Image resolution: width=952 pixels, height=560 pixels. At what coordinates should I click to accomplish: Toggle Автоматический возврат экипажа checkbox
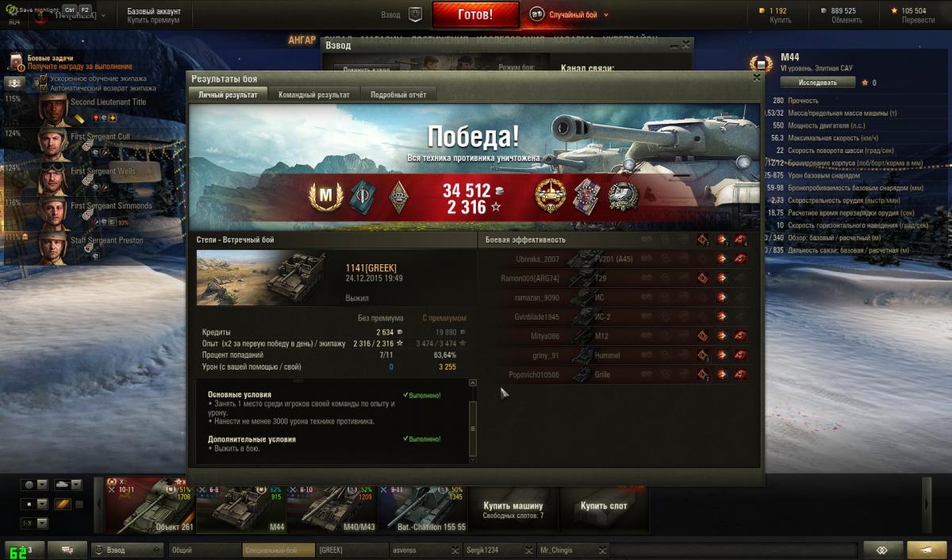coord(44,88)
